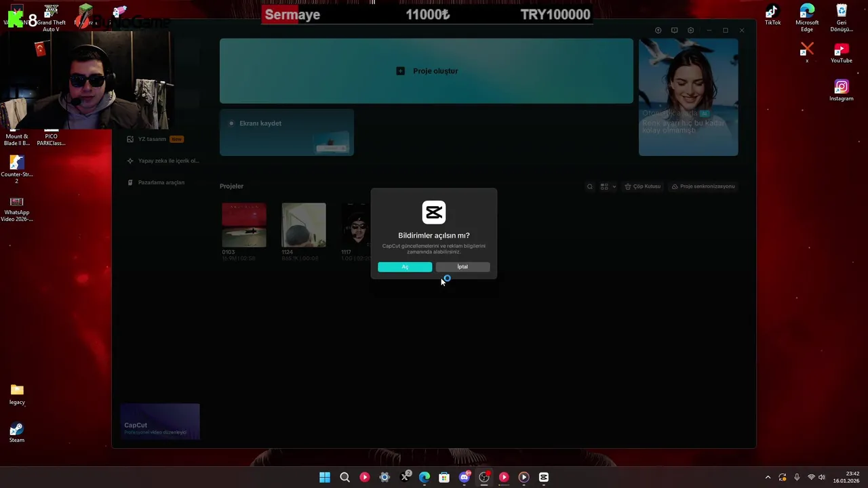This screenshot has height=488, width=868.
Task: Click the plus icon beside Proje oluştur
Action: (x=400, y=71)
